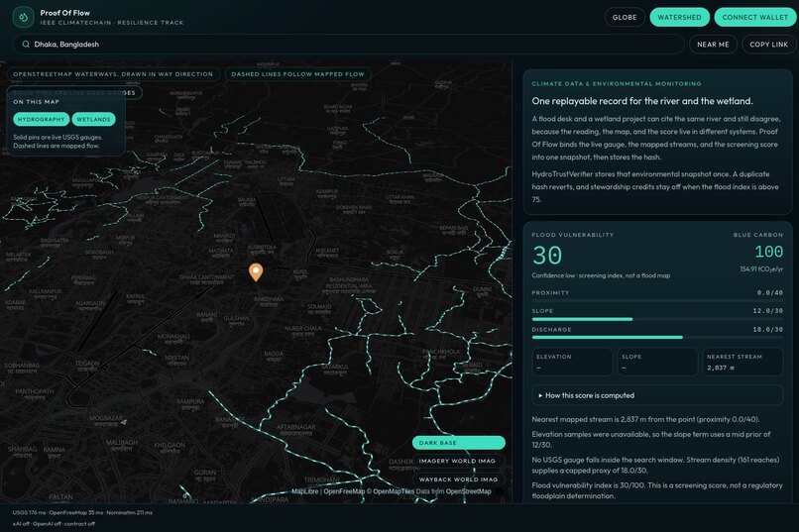Select Wayback World Imag basemap
This screenshot has height=532, width=799.
click(459, 479)
